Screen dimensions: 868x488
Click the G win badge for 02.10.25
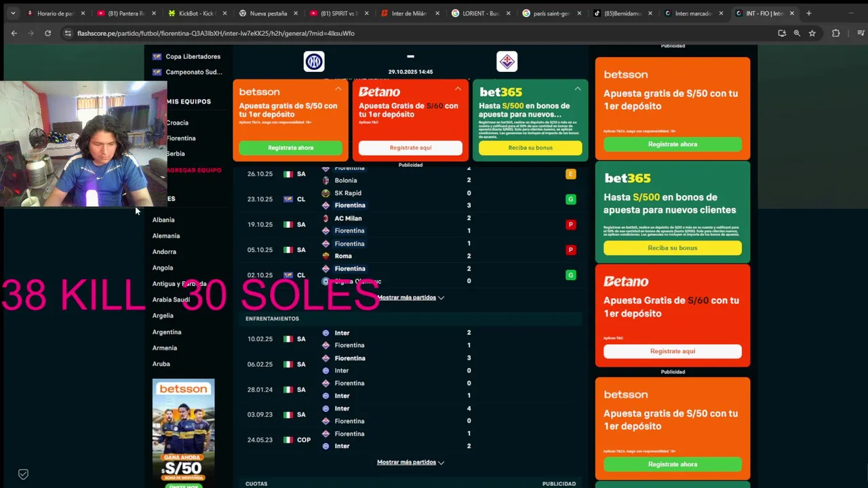tap(570, 275)
